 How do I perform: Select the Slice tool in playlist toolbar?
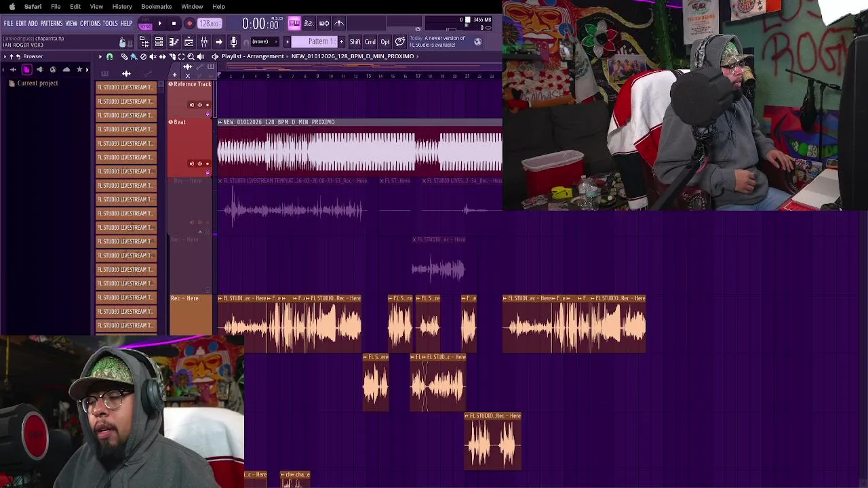(172, 57)
